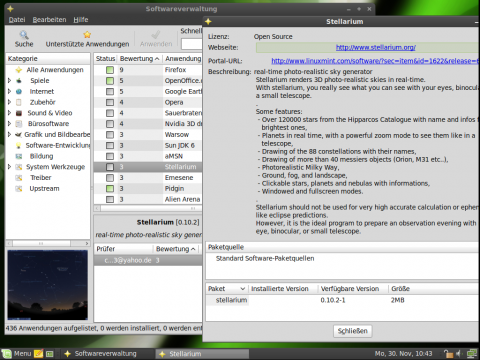Image resolution: width=480 pixels, height=360 pixels.
Task: Select the Sound & Video category icon
Action: [19, 113]
